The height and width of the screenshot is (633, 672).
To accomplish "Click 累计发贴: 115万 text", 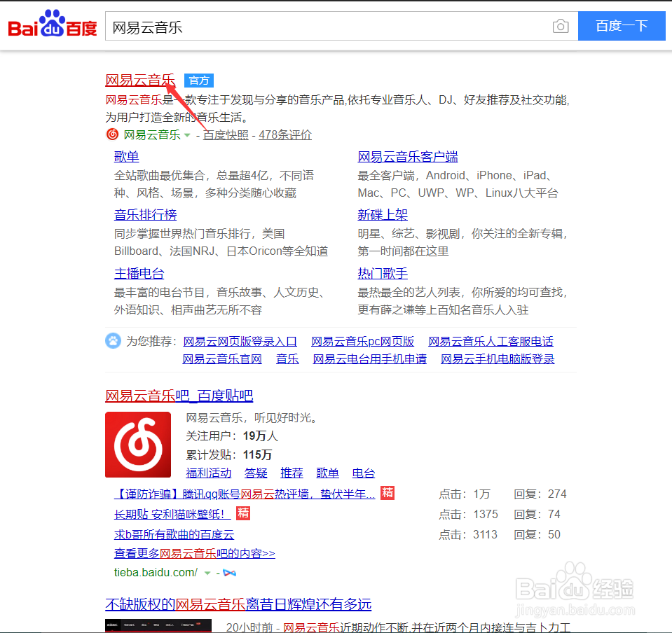I will (x=229, y=455).
